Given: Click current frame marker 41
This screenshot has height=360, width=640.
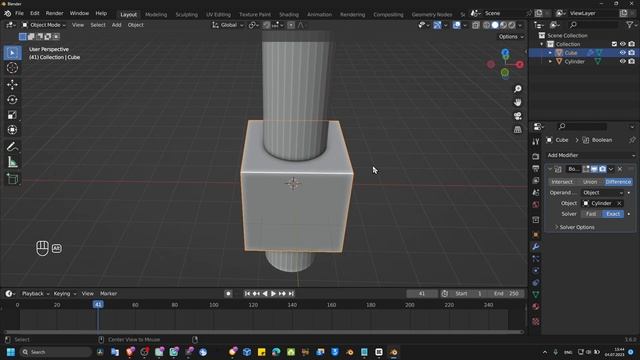Looking at the screenshot, I should click(x=98, y=304).
